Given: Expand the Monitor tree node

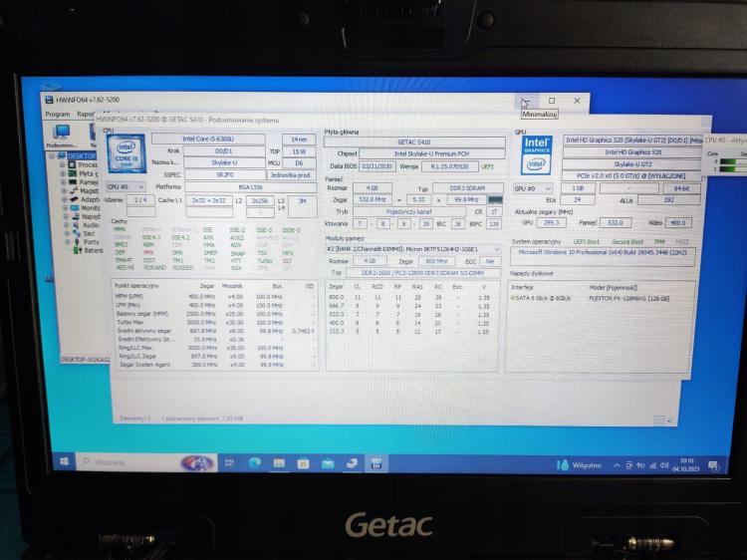Looking at the screenshot, I should click(x=66, y=208).
